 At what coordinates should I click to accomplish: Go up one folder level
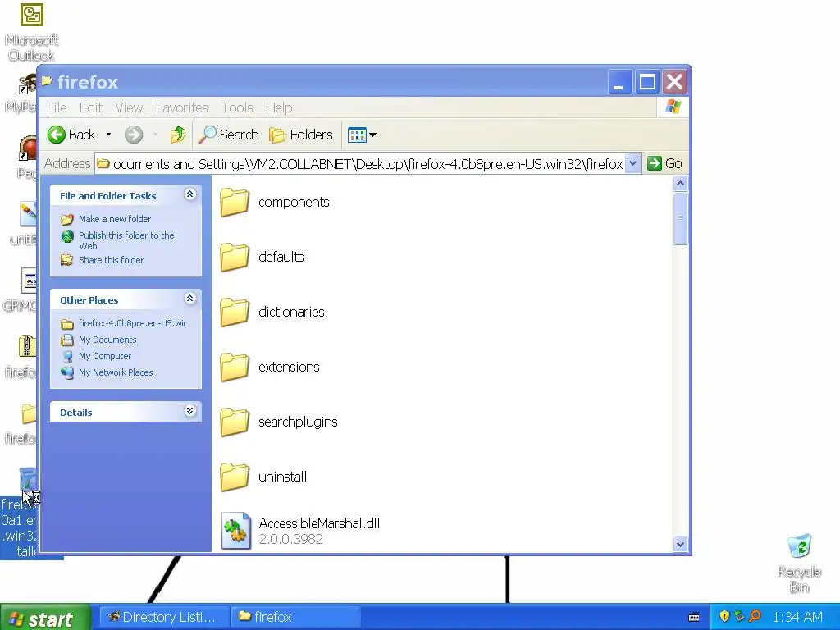(178, 135)
